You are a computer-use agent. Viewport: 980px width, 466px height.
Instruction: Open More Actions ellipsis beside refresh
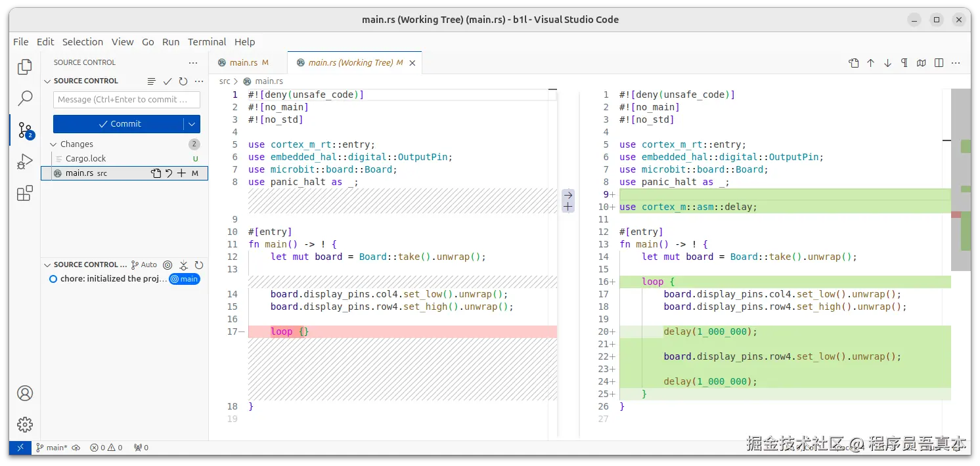[x=199, y=81]
